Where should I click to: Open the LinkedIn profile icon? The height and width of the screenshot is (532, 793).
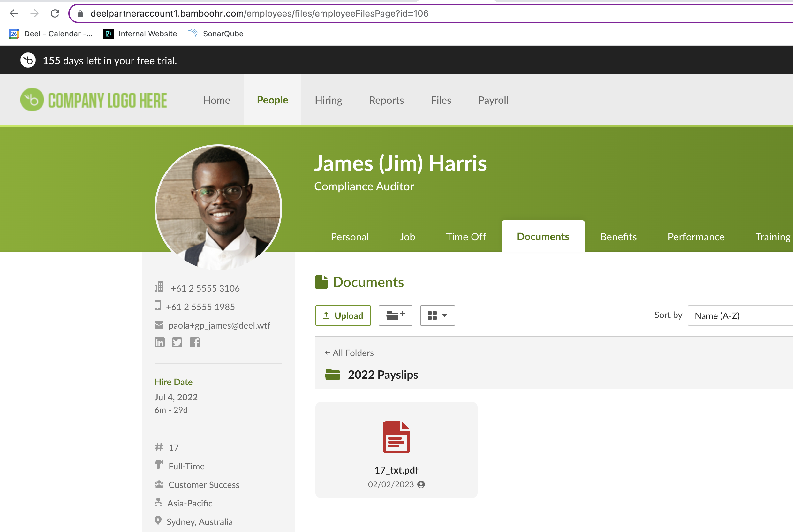159,342
